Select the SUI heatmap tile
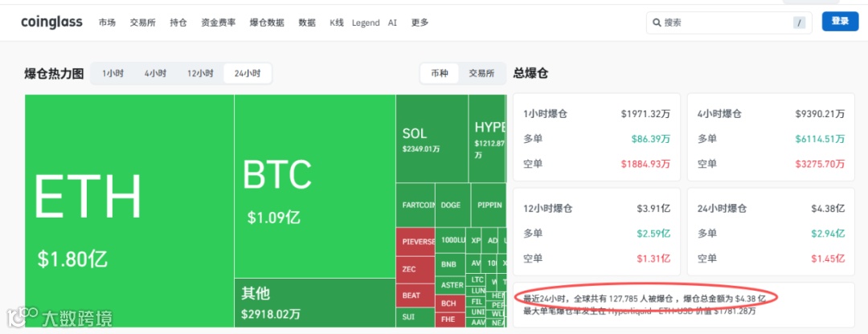This screenshot has height=334, width=868. point(416,317)
